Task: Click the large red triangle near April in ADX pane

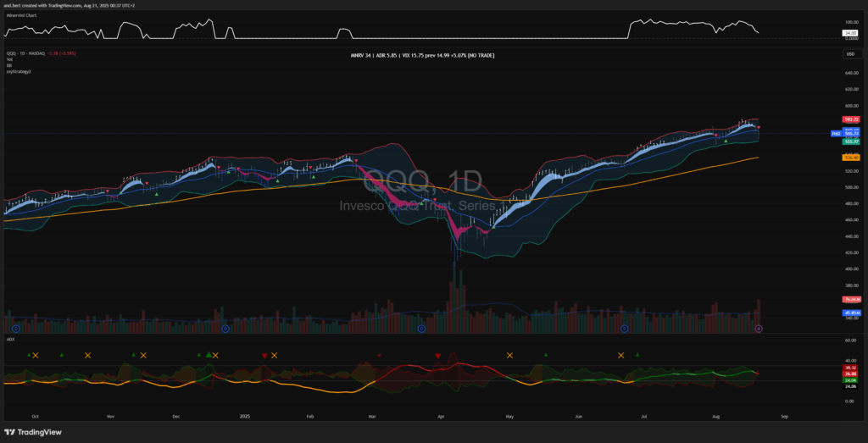Action: 437,357
